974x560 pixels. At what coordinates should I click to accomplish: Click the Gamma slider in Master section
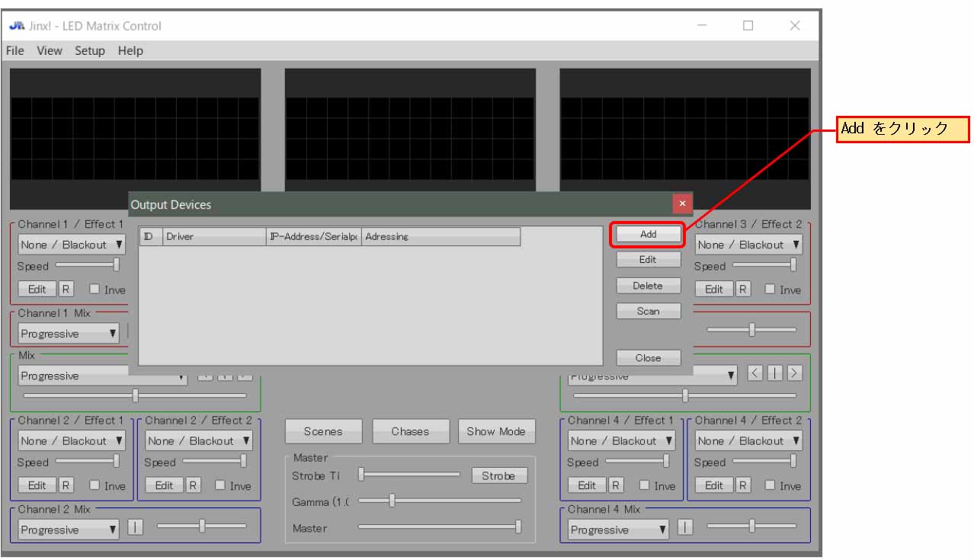(392, 501)
